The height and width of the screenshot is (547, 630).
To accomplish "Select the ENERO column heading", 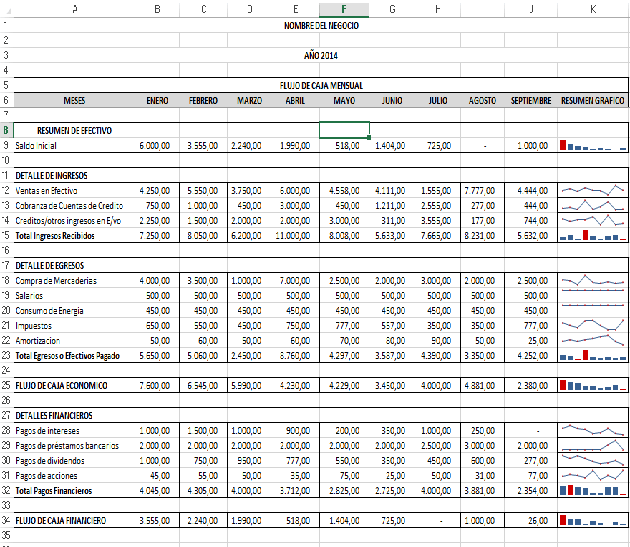I will (x=157, y=100).
